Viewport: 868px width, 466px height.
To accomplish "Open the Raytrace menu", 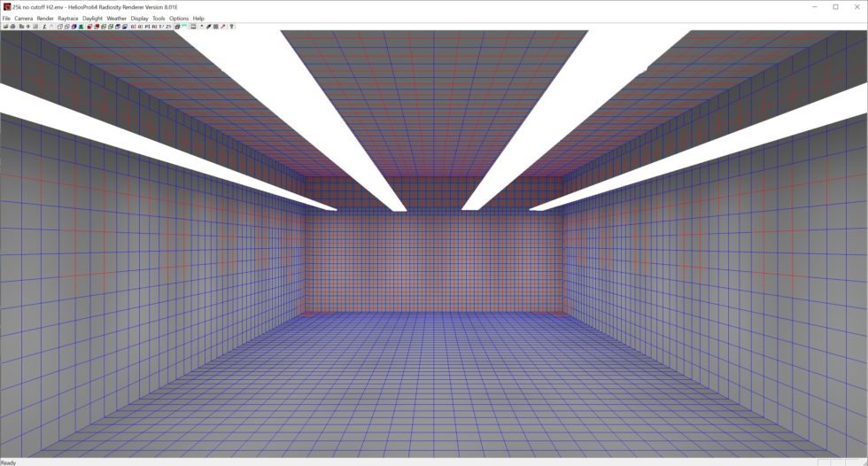I will click(x=68, y=18).
